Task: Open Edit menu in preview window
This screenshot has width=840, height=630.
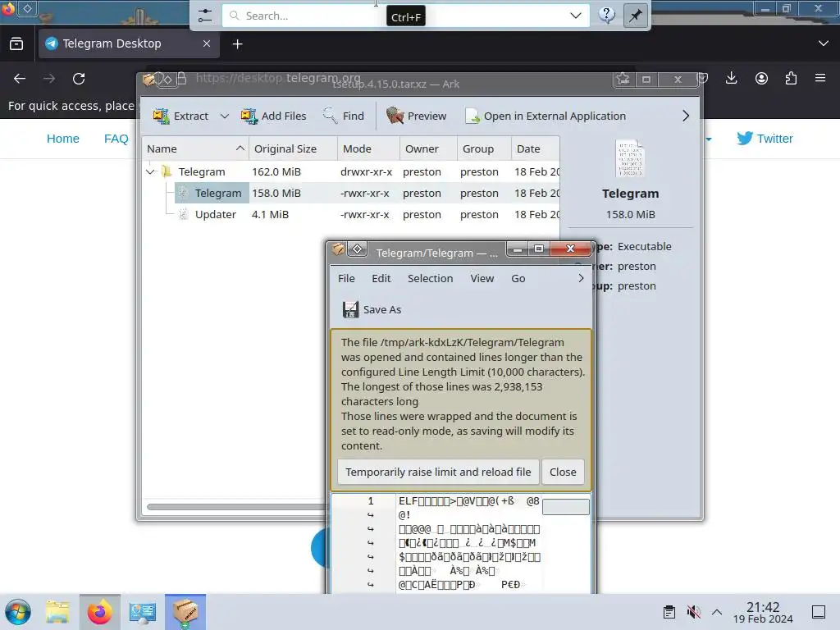Action: point(381,279)
